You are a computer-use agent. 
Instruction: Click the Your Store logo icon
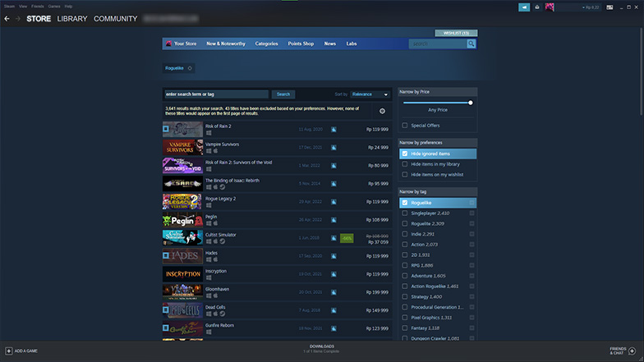tap(168, 44)
